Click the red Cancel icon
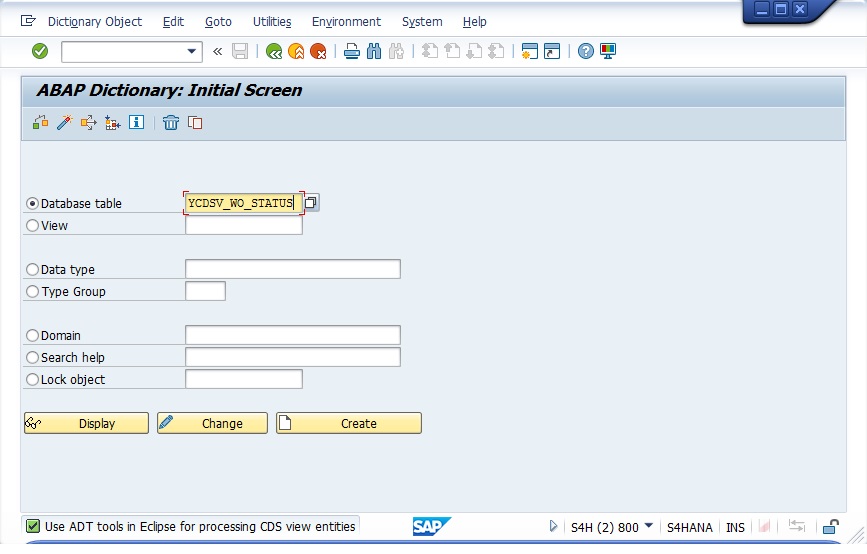 tap(318, 51)
